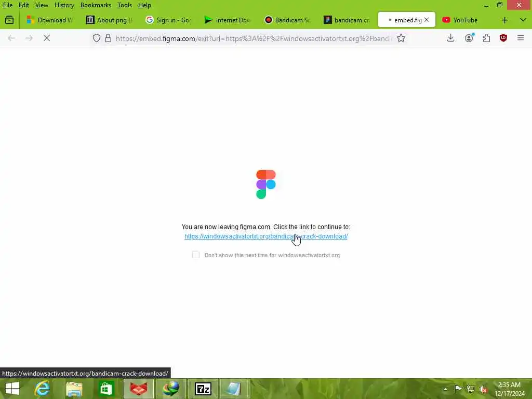Click the back navigation arrow
532x399 pixels.
pyautogui.click(x=11, y=38)
